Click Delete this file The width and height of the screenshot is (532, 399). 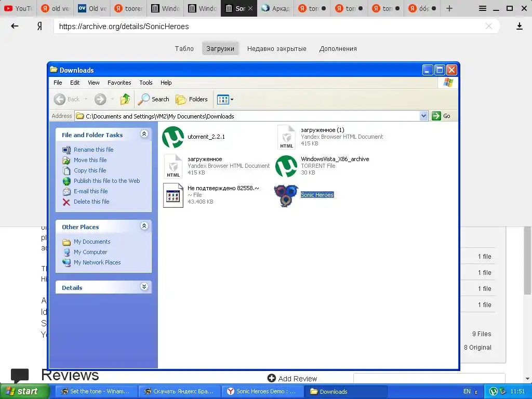(x=91, y=202)
